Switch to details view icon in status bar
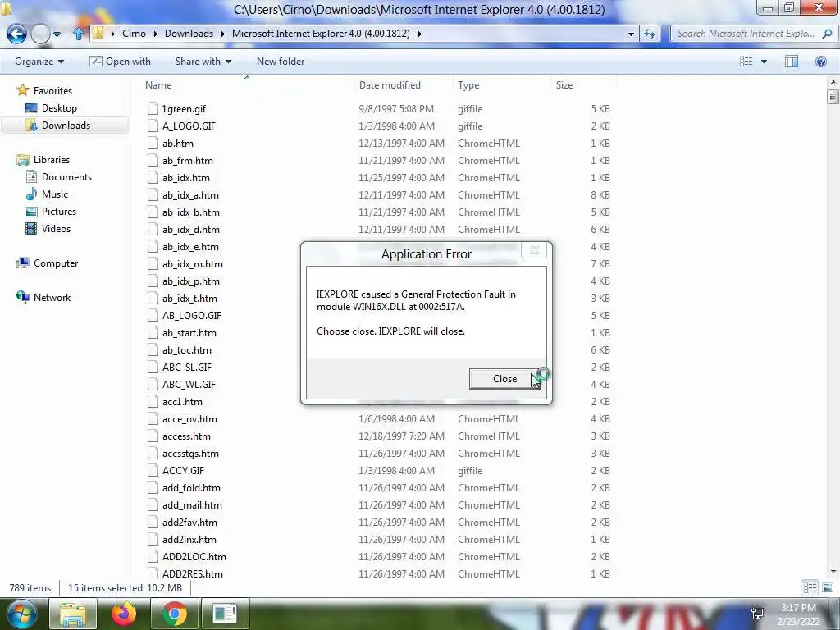 pos(810,587)
